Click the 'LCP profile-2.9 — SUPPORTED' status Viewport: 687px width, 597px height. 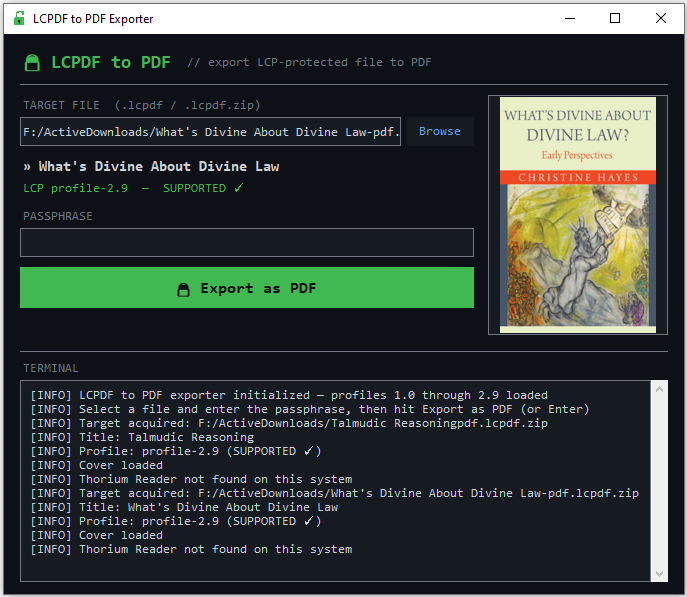(x=133, y=188)
